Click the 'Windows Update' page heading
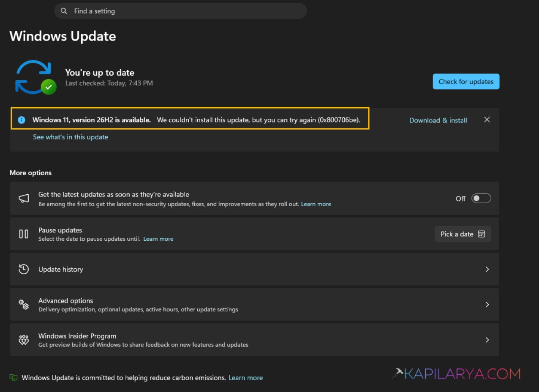 [x=63, y=36]
